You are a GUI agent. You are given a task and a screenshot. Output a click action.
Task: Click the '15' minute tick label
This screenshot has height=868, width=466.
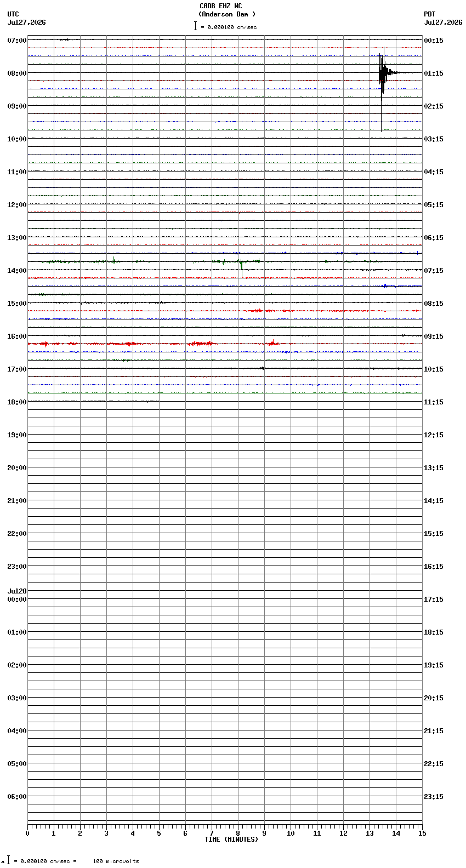click(422, 833)
